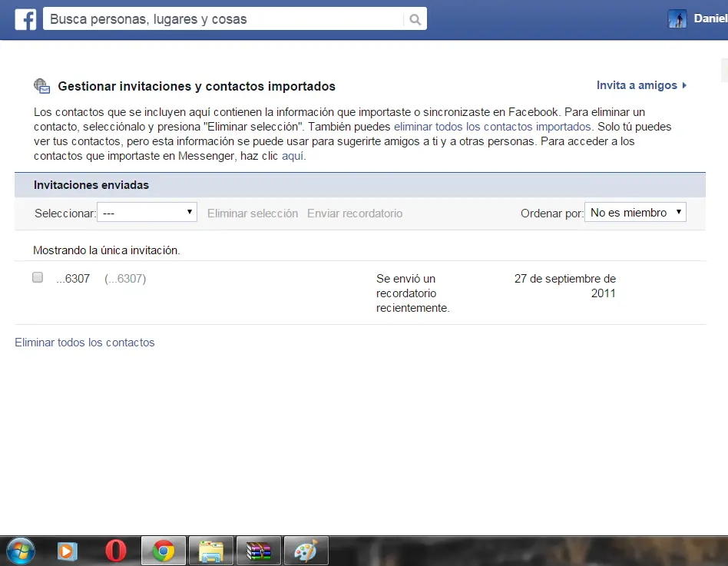Viewport: 728px width, 566px height.
Task: Open Paint from taskbar
Action: click(x=306, y=551)
